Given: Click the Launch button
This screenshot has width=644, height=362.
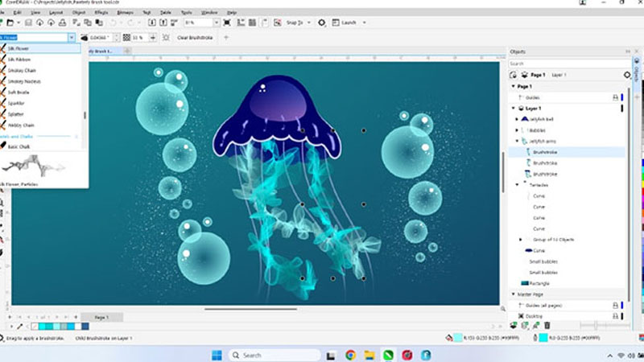Looking at the screenshot, I should click(348, 23).
